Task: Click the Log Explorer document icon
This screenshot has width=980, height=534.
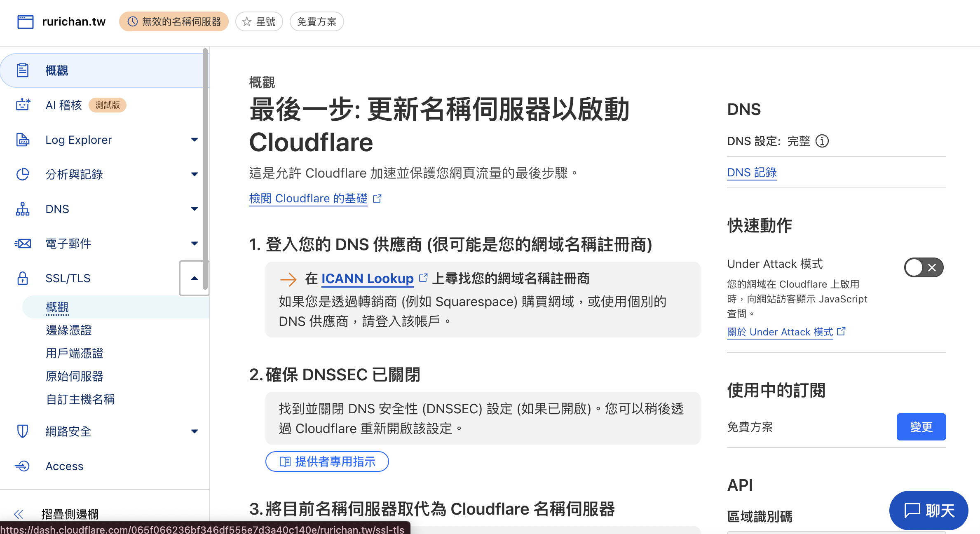Action: tap(23, 140)
